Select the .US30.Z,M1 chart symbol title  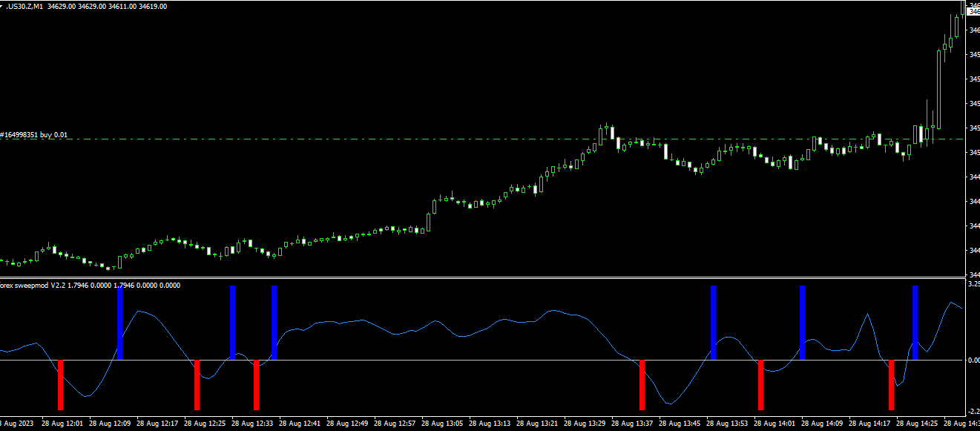pos(24,6)
